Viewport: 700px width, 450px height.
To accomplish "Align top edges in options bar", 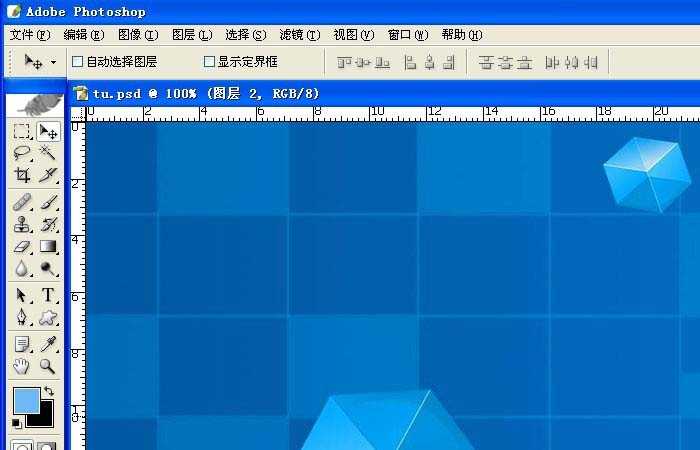I will [x=344, y=62].
